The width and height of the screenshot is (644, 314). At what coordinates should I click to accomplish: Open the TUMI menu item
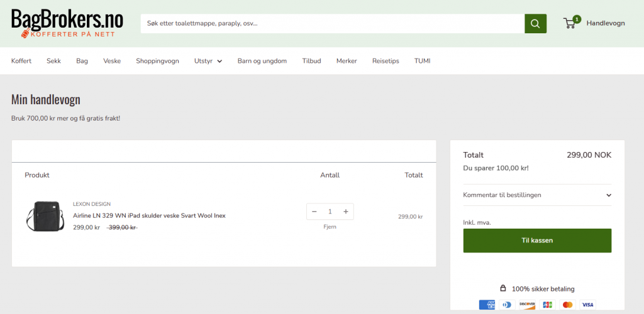click(x=422, y=61)
